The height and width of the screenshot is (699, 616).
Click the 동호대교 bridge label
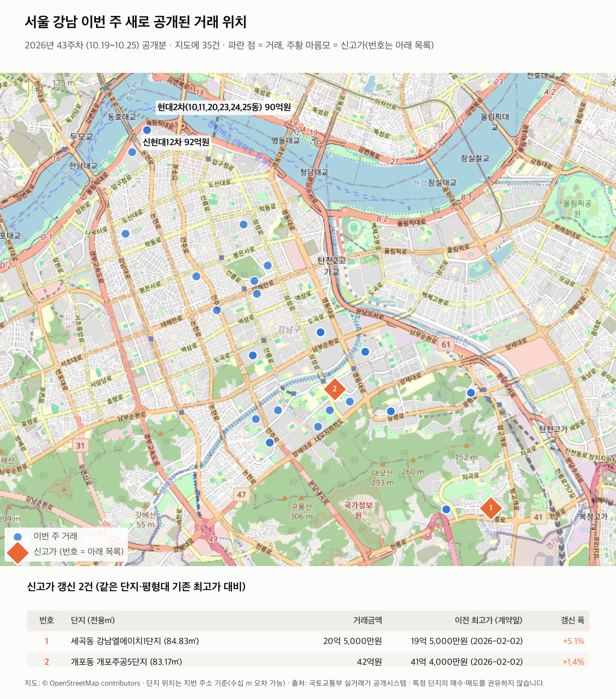(122, 116)
